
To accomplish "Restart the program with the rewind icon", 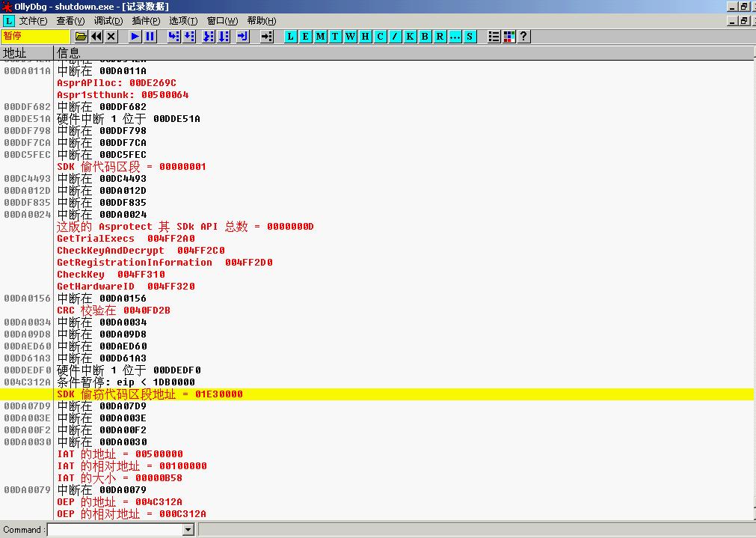I will tap(96, 37).
